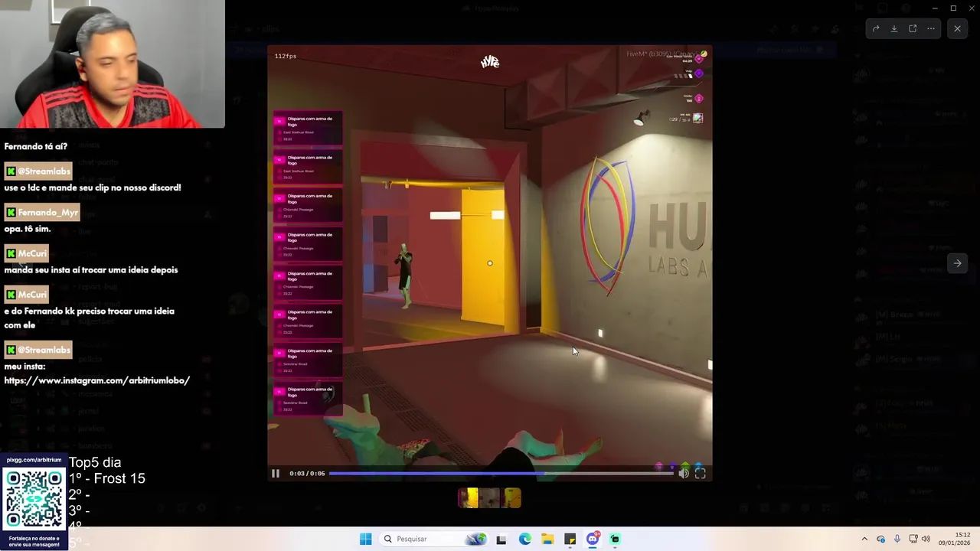Go to next media with right arrow
The width and height of the screenshot is (980, 551).
pyautogui.click(x=957, y=263)
